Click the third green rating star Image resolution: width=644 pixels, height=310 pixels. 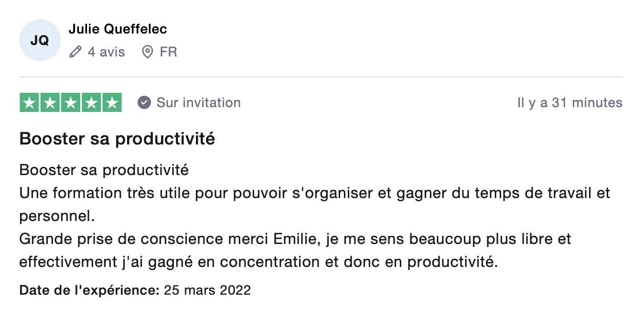click(x=71, y=103)
